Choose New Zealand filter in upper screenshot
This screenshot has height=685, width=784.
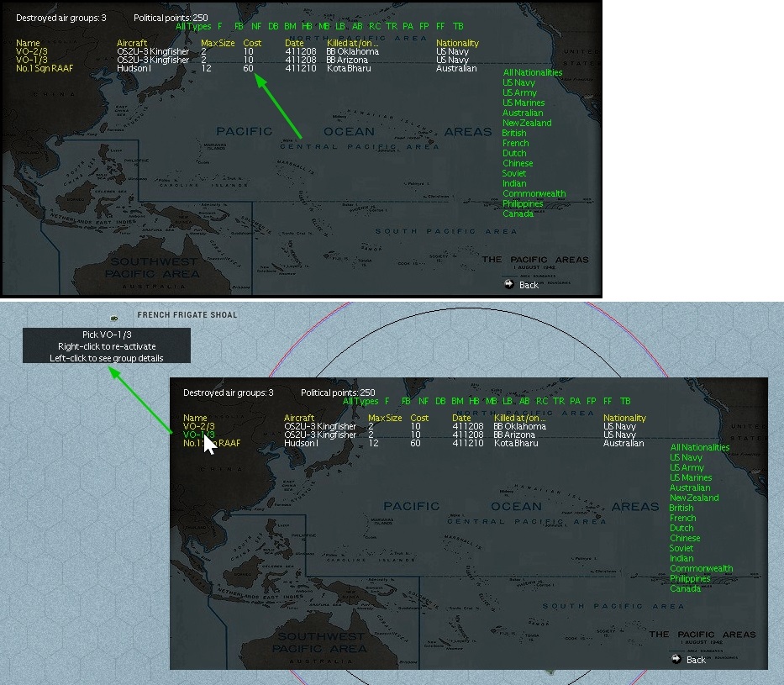[x=527, y=123]
